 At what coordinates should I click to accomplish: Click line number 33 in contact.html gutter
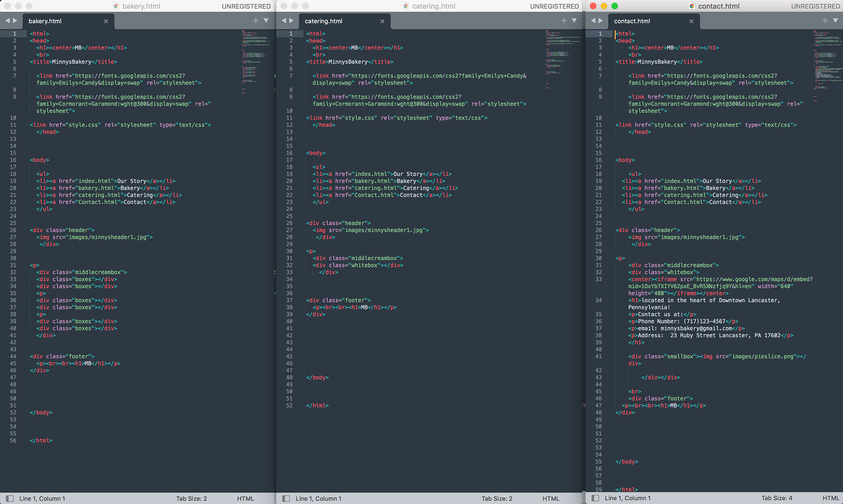tap(598, 279)
